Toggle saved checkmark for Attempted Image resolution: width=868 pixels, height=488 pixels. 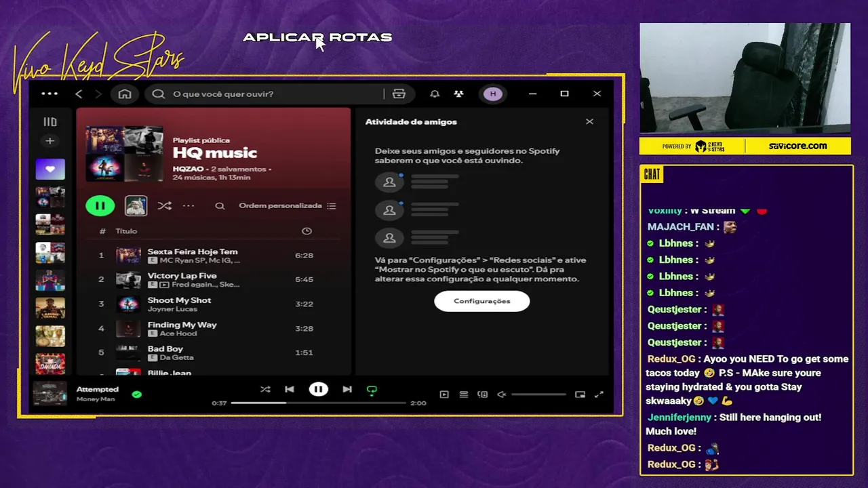pyautogui.click(x=137, y=394)
